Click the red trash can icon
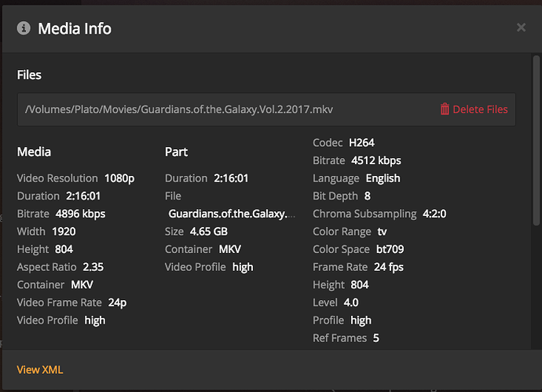This screenshot has height=392, width=542. point(445,109)
